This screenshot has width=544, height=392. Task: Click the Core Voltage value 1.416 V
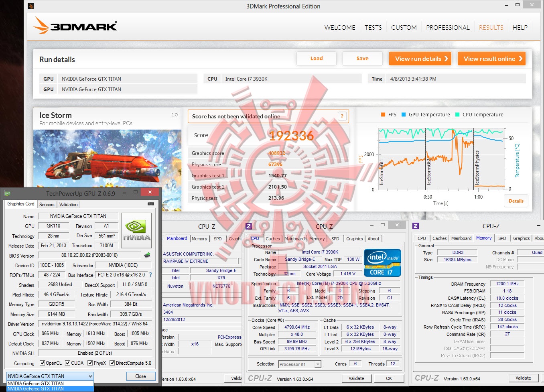point(348,274)
